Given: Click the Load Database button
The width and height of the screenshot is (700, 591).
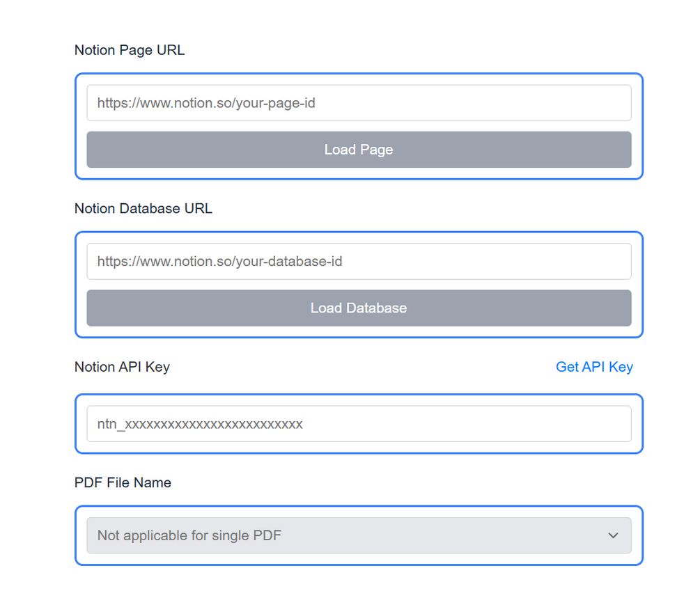Looking at the screenshot, I should coord(359,308).
